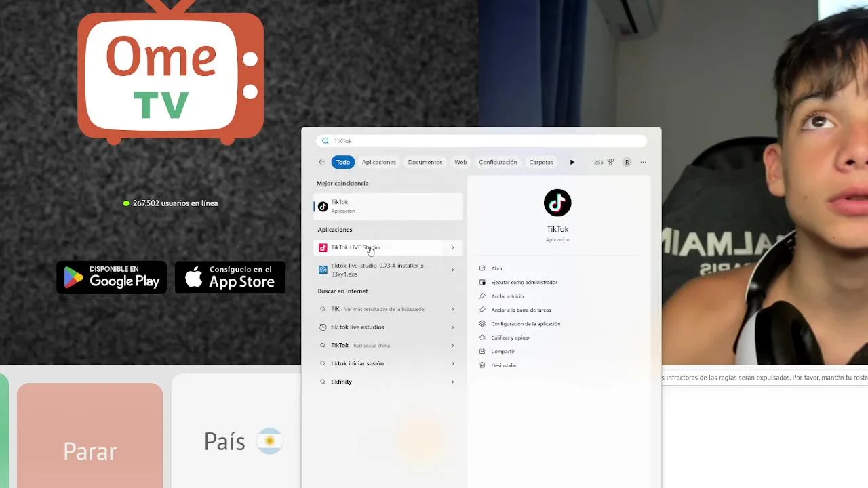Click the 'Buscar en Internet' heading
This screenshot has height=488, width=868.
342,291
